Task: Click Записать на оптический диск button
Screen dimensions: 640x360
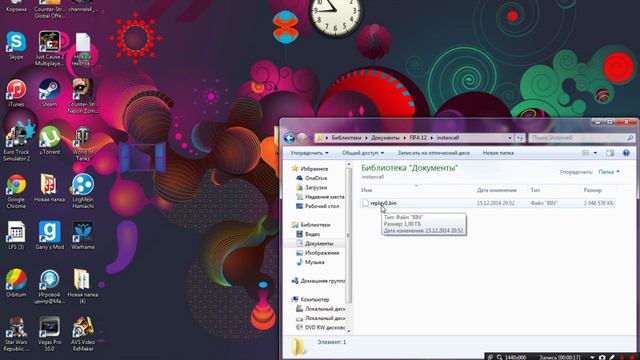Action: coord(433,153)
